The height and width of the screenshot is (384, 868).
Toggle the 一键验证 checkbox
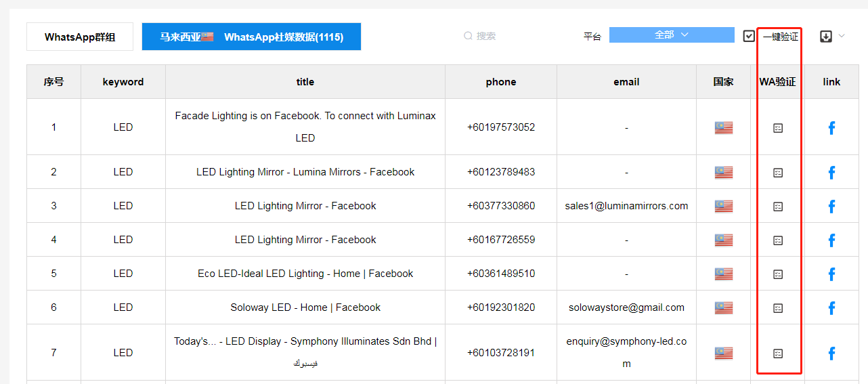[749, 37]
